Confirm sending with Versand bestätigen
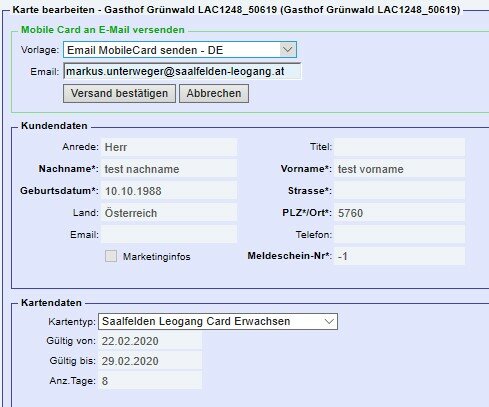 pos(119,93)
